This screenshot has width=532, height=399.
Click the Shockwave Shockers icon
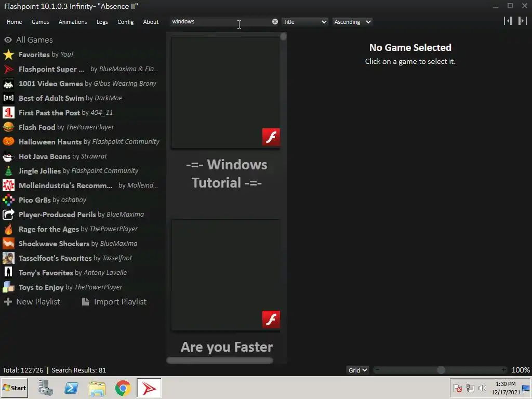[x=8, y=244]
